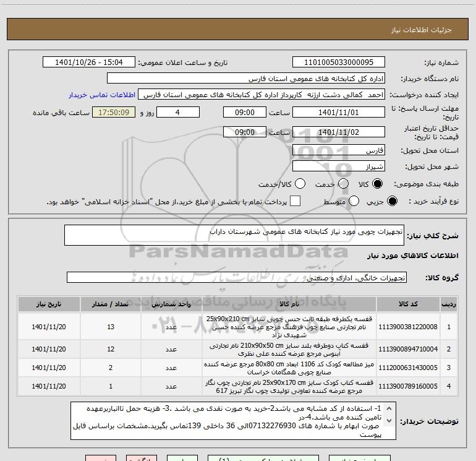Click the announcement date field 1401/10/26 - 15:04
This screenshot has height=461, width=476.
(x=89, y=62)
